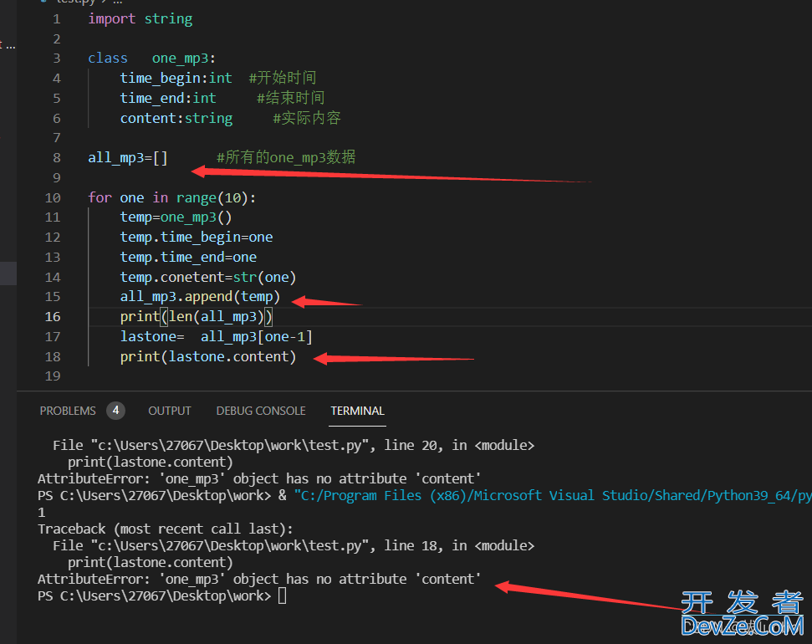Select the DEBUG CONSOLE tab
812x644 pixels.
click(x=261, y=411)
